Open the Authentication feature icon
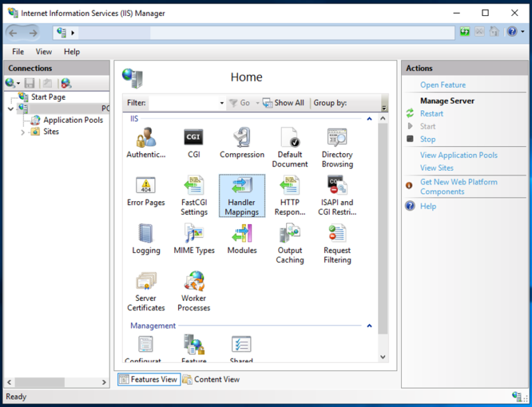 [146, 143]
